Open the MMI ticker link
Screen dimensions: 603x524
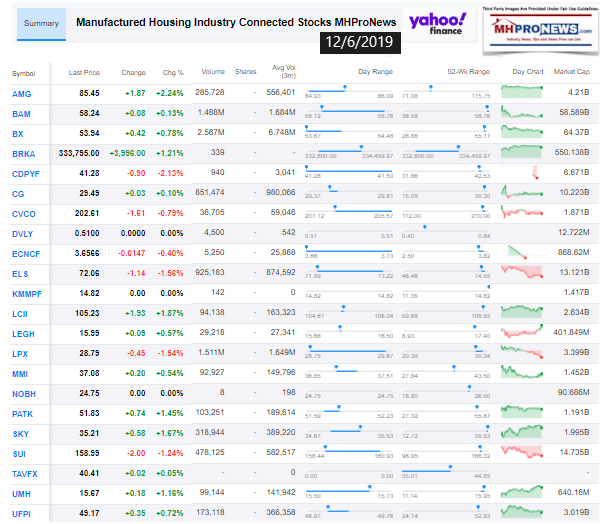click(x=20, y=374)
